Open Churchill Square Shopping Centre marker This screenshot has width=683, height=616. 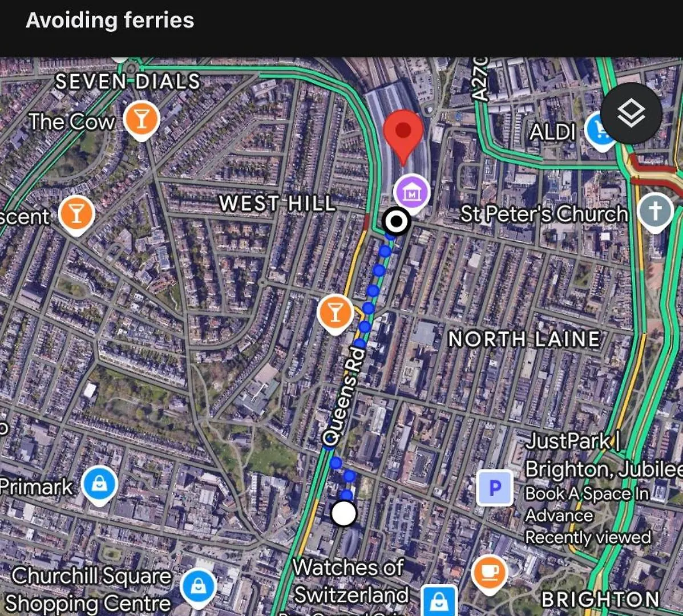tap(199, 588)
